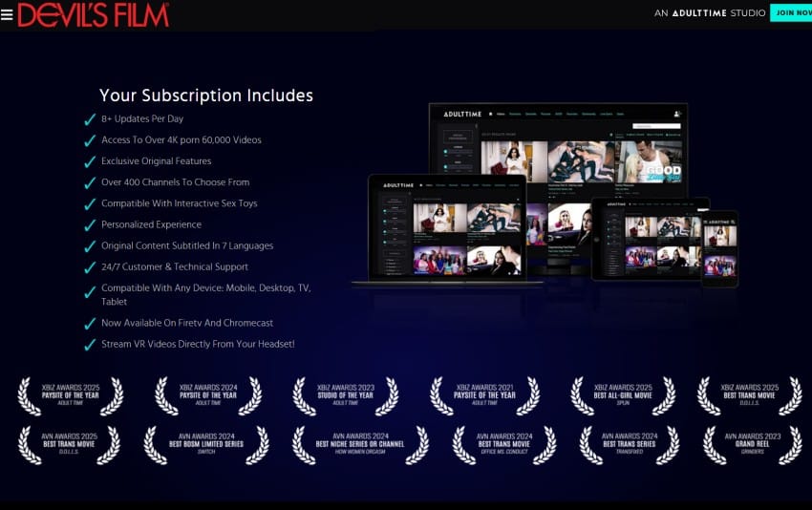Click the XBIZ Awards 2021 Paysite of the Year badge

coord(484,395)
